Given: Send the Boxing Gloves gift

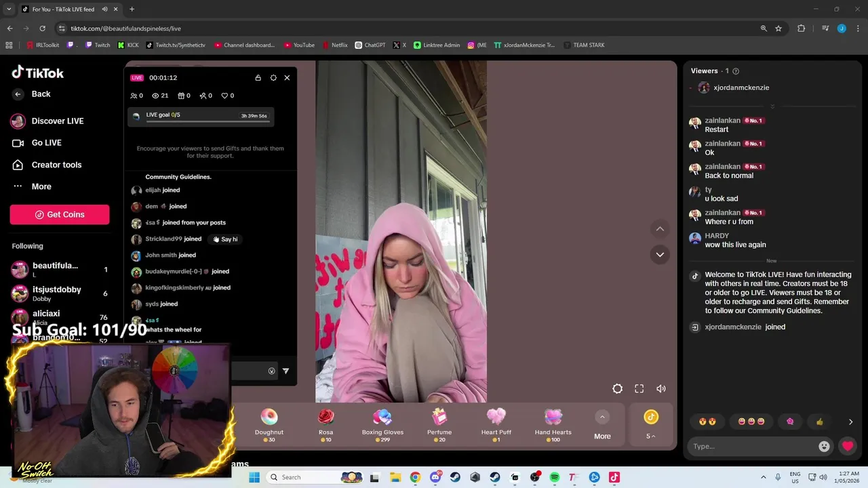Looking at the screenshot, I should pyautogui.click(x=382, y=426).
